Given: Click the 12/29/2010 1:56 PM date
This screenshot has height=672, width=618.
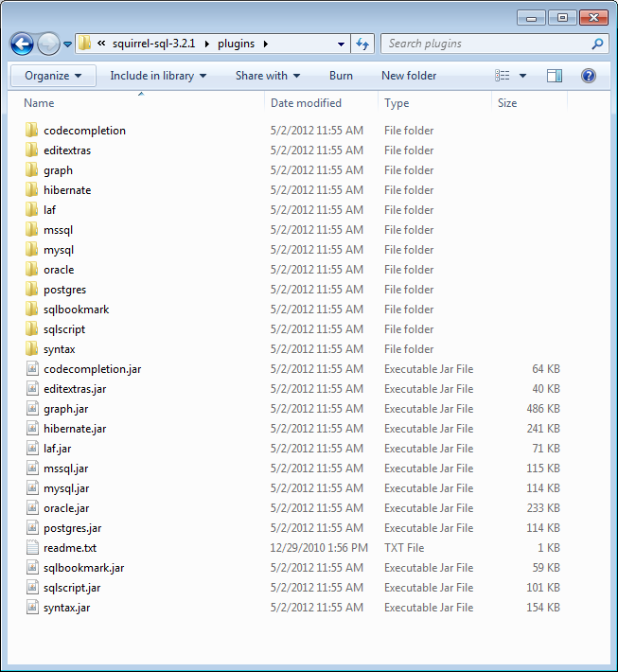Looking at the screenshot, I should tap(319, 548).
